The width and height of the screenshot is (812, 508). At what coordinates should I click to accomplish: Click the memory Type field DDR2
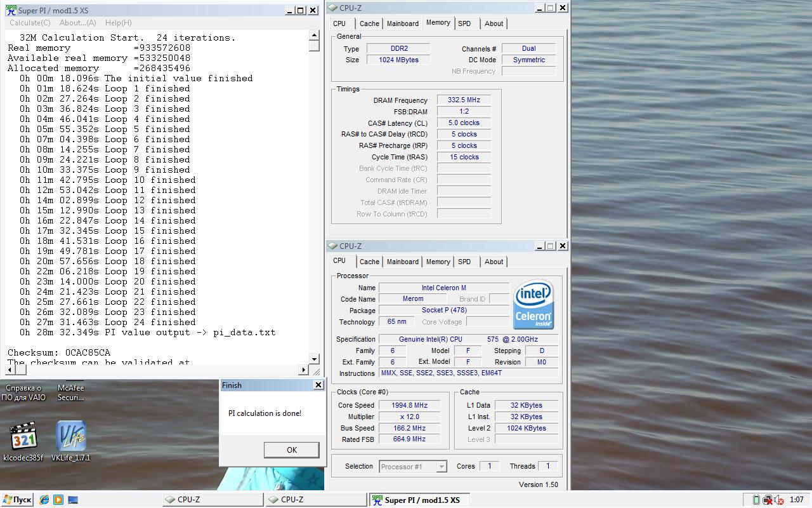pyautogui.click(x=398, y=49)
